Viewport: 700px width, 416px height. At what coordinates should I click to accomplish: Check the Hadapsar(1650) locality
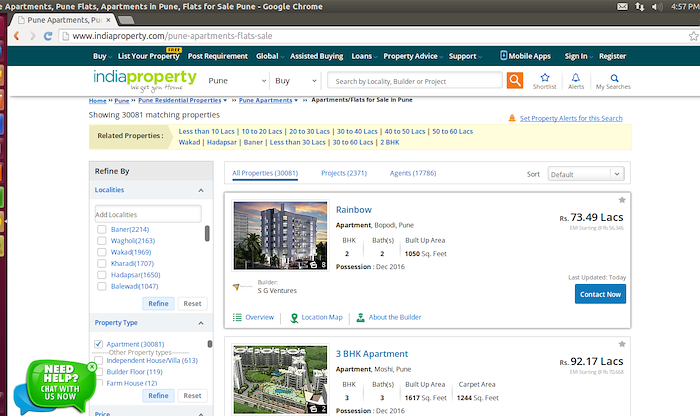[x=102, y=275]
